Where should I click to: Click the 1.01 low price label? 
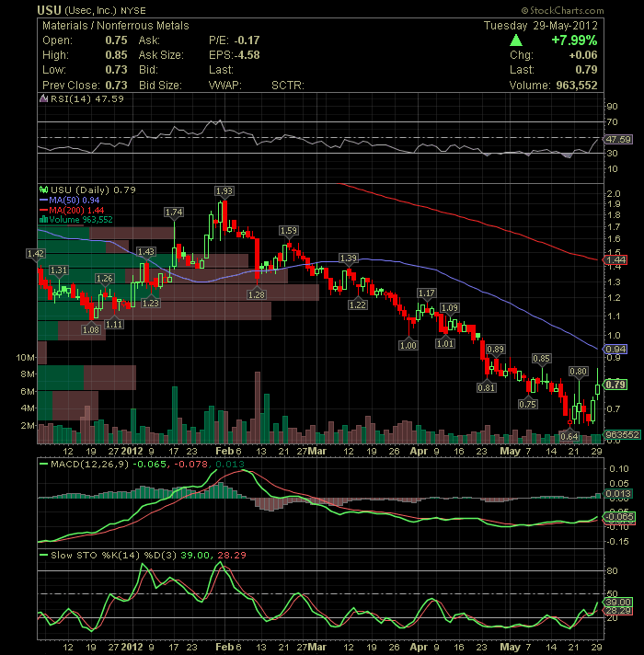(x=444, y=344)
